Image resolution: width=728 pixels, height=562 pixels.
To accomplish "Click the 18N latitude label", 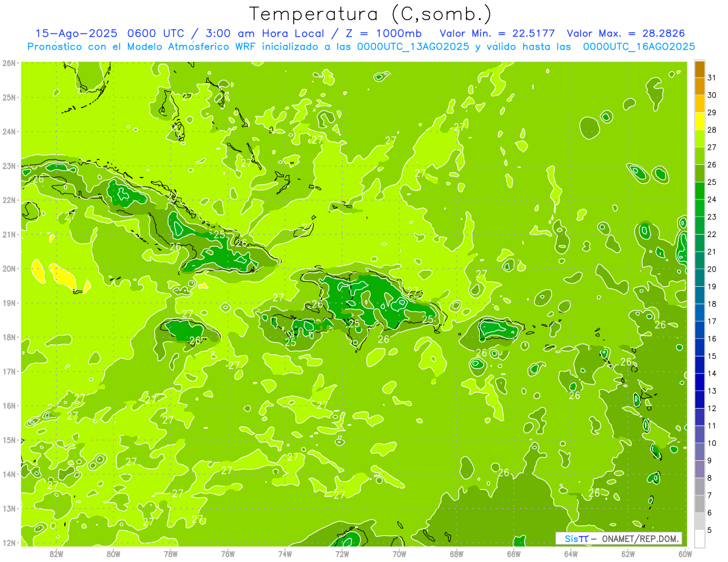I will pos(9,337).
